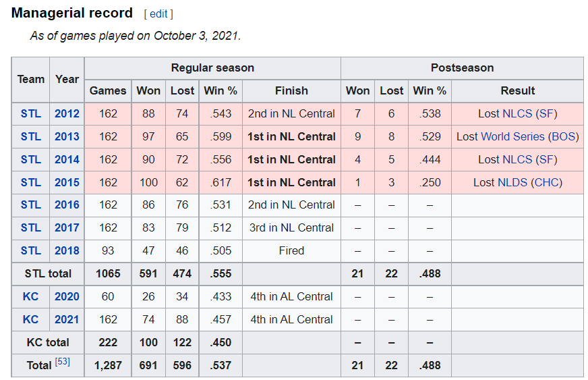Click the STL team link in the 2012 row
The image size is (588, 380).
click(x=31, y=113)
